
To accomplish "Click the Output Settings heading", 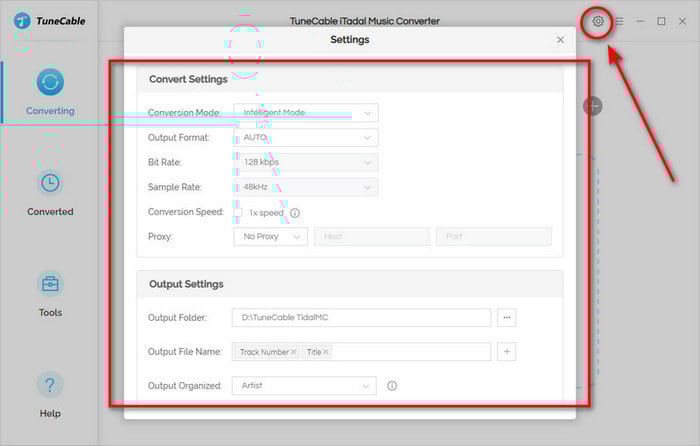I will [186, 284].
